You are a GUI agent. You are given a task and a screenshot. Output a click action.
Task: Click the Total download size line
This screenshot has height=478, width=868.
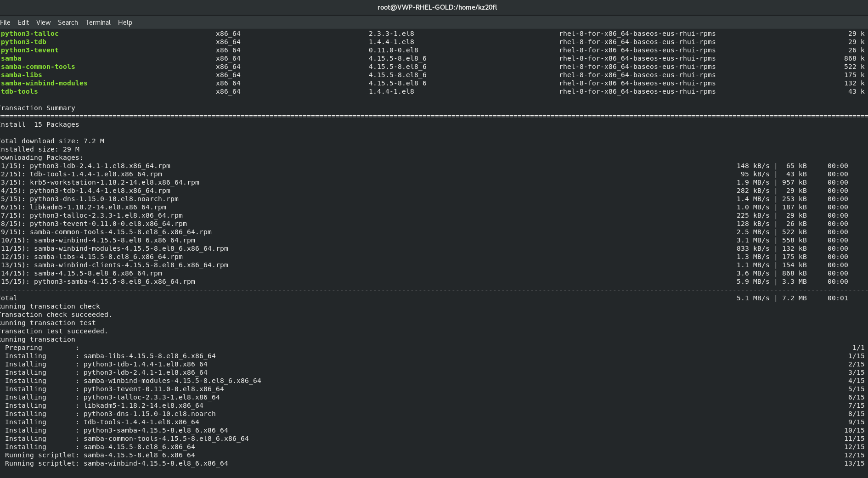pos(52,141)
